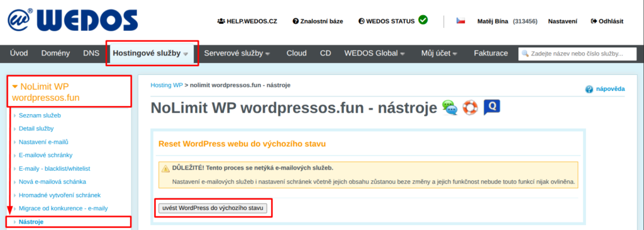Click Odhlásit to log out
This screenshot has width=644, height=230.
coord(607,21)
